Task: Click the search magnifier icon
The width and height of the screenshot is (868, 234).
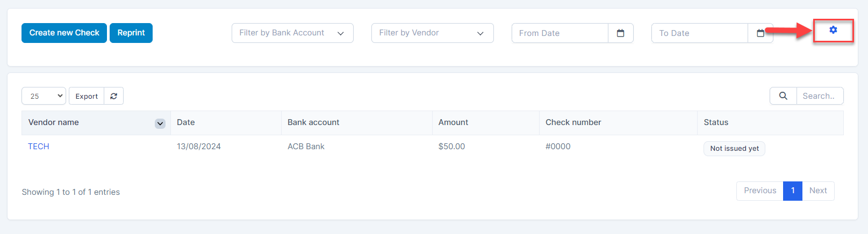Action: coord(783,96)
